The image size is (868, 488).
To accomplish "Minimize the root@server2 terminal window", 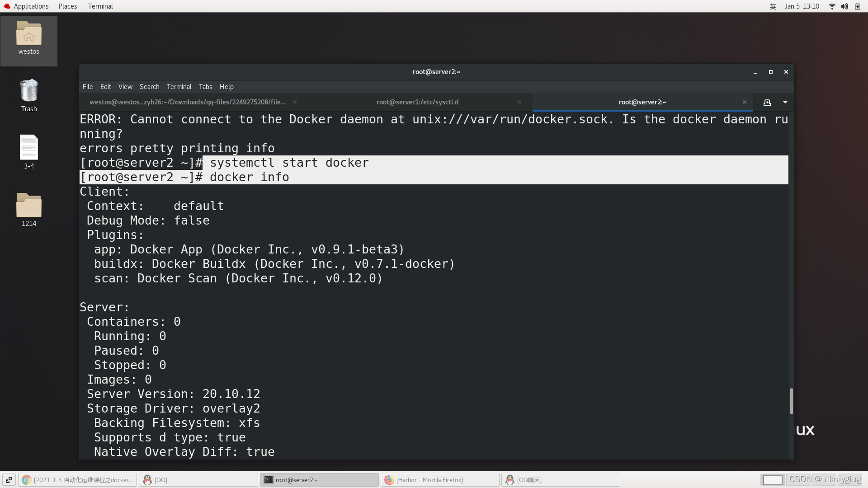I will point(755,72).
